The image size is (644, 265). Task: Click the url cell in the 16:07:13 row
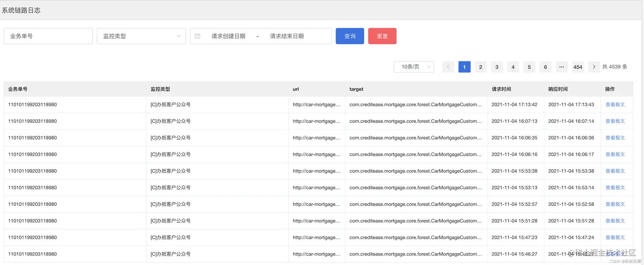coord(316,121)
